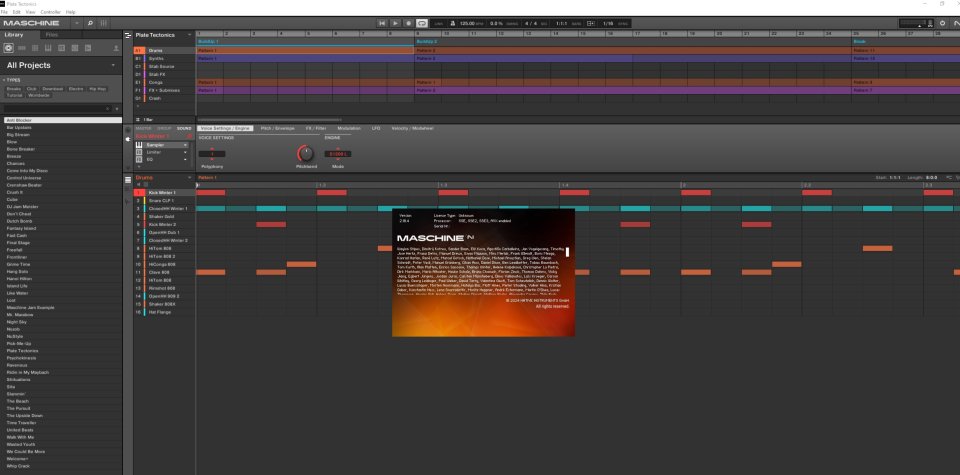Image resolution: width=960 pixels, height=475 pixels.
Task: Click the 125.00 BPM tempo field
Action: point(467,23)
